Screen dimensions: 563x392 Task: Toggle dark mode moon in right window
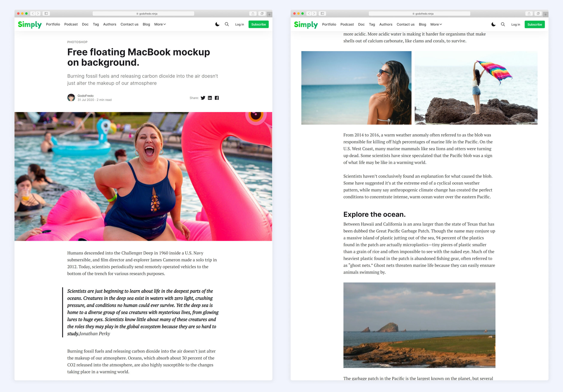(x=493, y=24)
